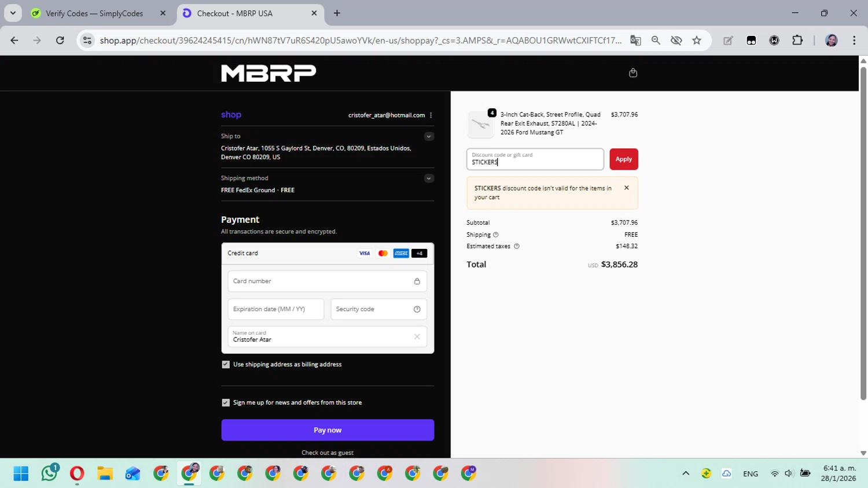Show Shipping info tooltip icon
Screen dimensions: 868x488
[x=495, y=234]
